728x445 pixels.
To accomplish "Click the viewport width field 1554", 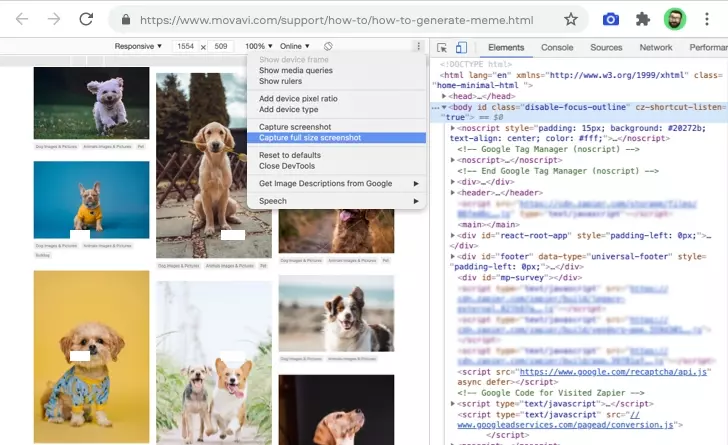I will [185, 46].
